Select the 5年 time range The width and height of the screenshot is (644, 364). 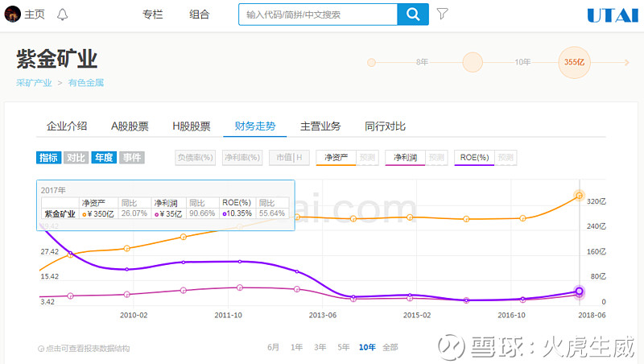[344, 348]
